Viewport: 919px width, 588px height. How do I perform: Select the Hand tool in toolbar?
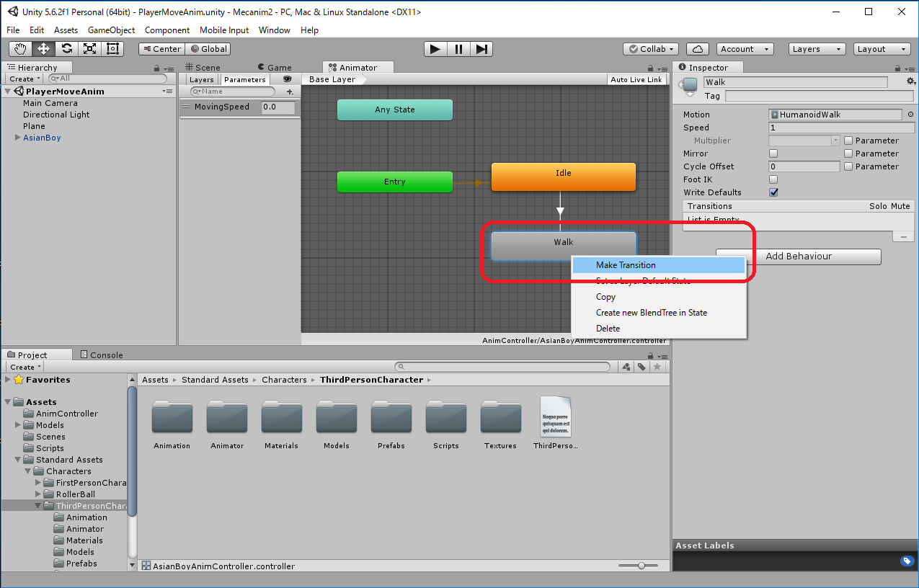[x=20, y=49]
